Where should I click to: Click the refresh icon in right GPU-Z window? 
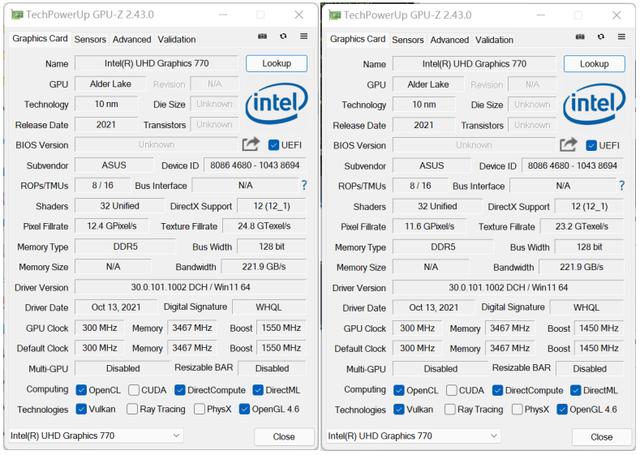click(601, 37)
